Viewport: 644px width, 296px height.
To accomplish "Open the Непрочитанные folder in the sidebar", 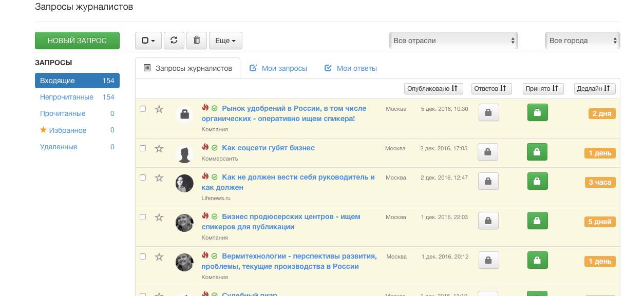I will [67, 97].
